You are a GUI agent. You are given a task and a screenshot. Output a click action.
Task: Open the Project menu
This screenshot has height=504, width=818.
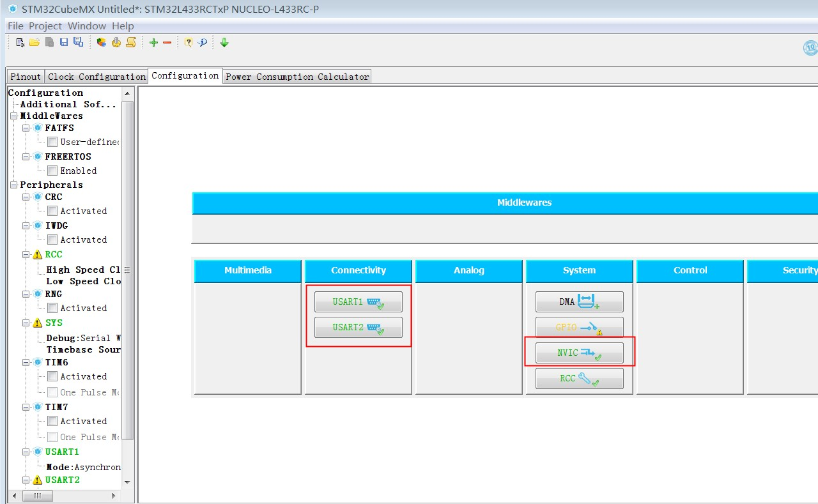(x=45, y=26)
